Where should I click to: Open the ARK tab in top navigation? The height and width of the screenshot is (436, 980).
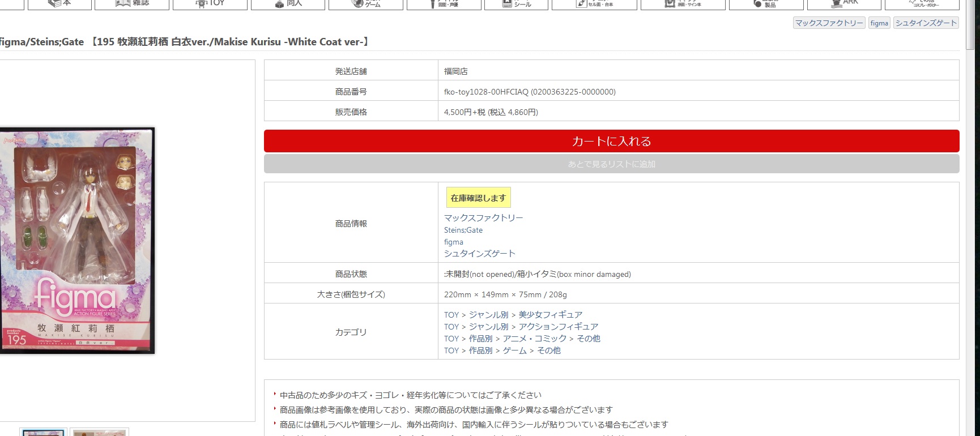[844, 5]
